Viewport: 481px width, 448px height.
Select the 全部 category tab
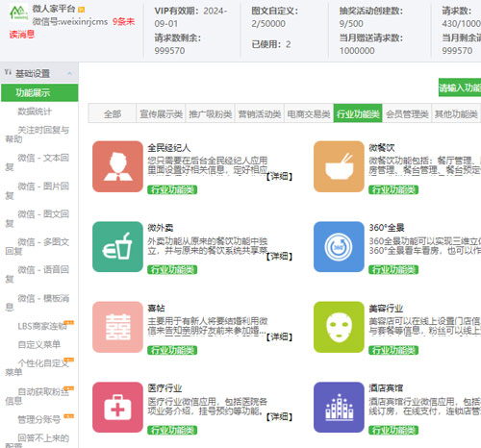click(x=113, y=113)
